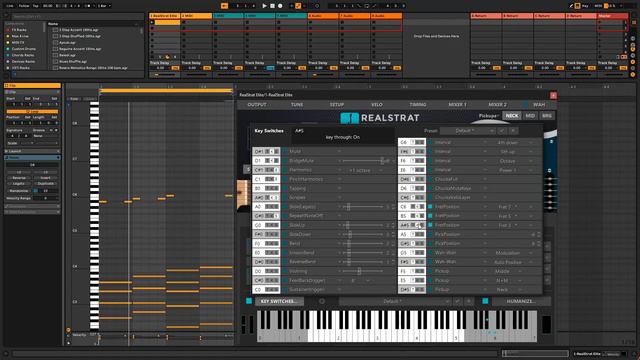The height and width of the screenshot is (360, 640).
Task: Toggle the C6 FretPosition checkbox
Action: pos(430,207)
